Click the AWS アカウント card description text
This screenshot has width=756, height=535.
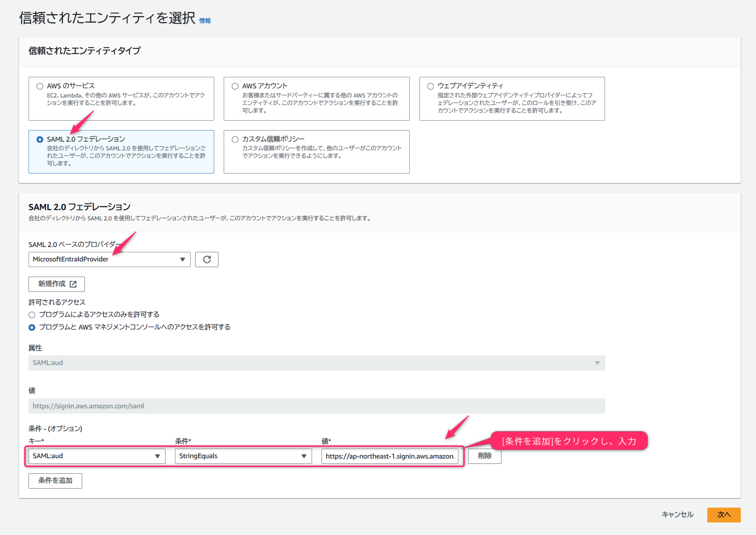320,103
